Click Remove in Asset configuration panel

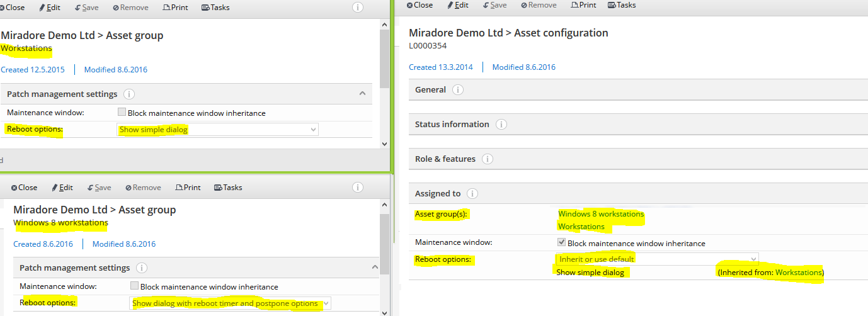click(539, 5)
